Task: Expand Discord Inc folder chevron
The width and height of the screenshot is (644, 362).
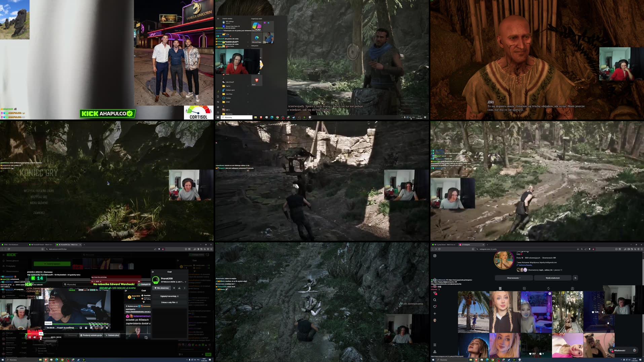Action: [x=248, y=114]
